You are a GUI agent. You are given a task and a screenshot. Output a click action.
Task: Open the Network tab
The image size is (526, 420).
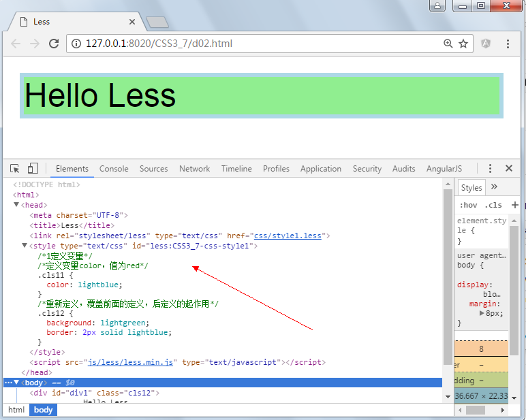tap(195, 169)
